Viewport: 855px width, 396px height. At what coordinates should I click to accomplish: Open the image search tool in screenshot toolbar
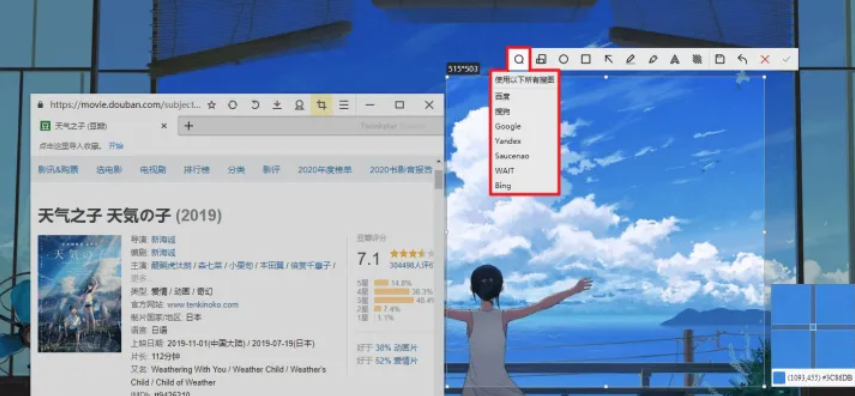pyautogui.click(x=519, y=59)
